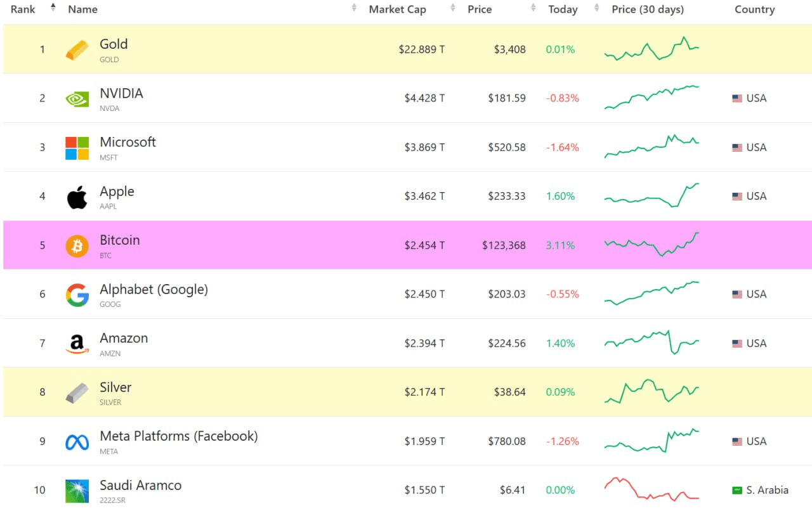This screenshot has height=511, width=812.
Task: Click the Today column header
Action: pos(563,10)
